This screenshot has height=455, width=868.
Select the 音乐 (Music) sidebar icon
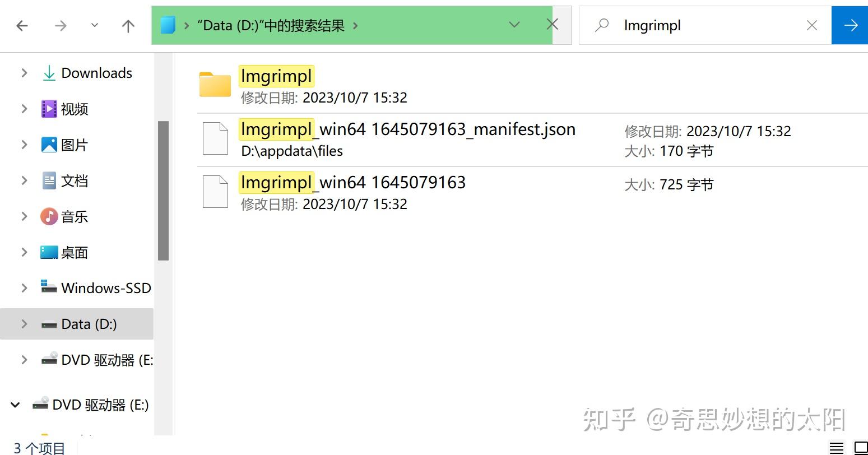(50, 216)
